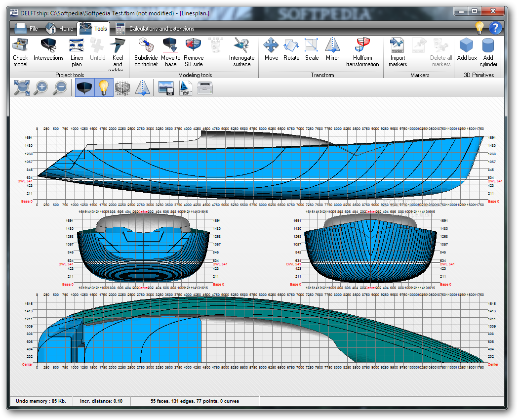The width and height of the screenshot is (518, 420).
Task: Select the Tools ribbon tab
Action: tap(93, 29)
